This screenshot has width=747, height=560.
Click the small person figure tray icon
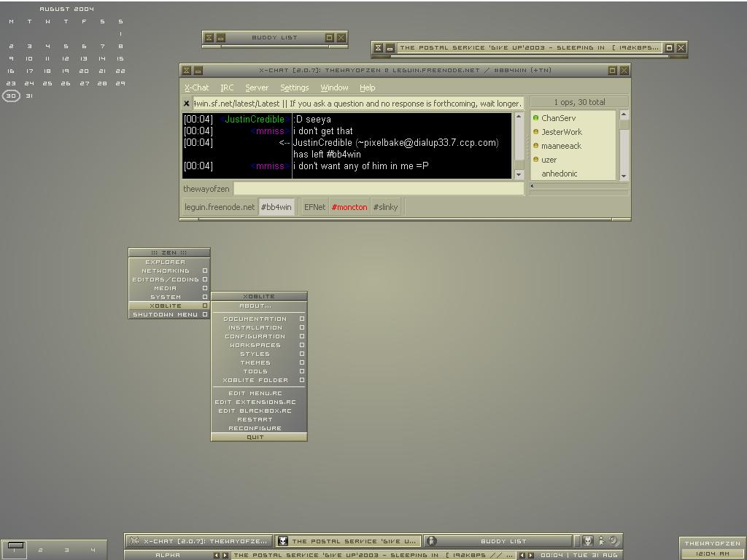(x=601, y=540)
